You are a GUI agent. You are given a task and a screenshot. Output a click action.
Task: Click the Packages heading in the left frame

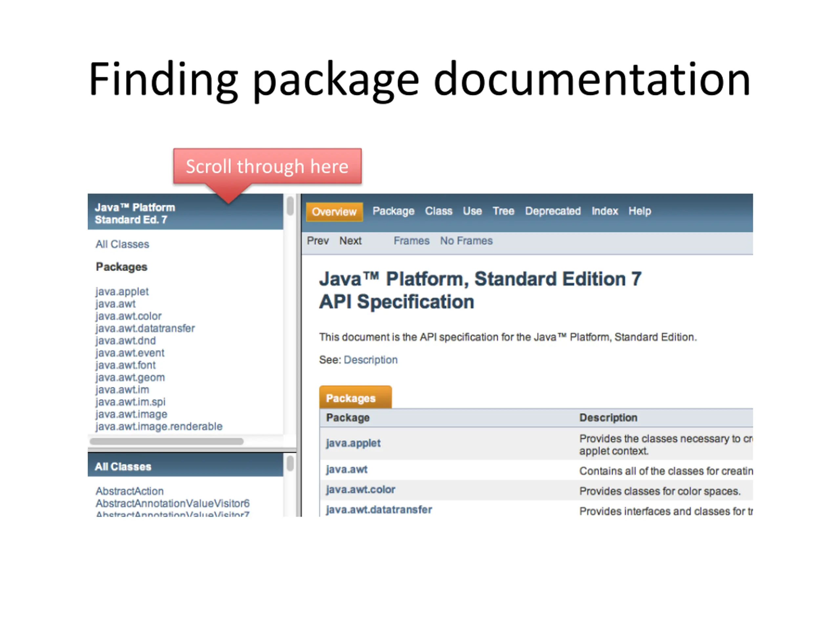(x=121, y=267)
